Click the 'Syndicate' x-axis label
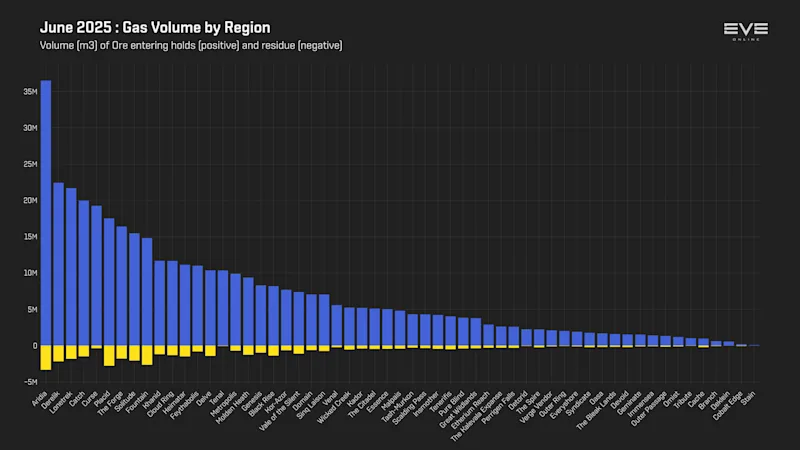Screen dimensions: 800x450 (578, 403)
